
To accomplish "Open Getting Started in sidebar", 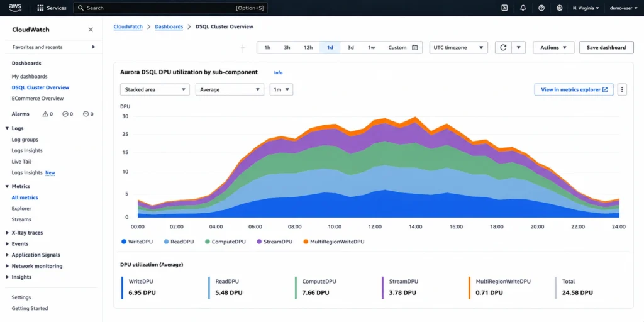I will click(x=30, y=308).
